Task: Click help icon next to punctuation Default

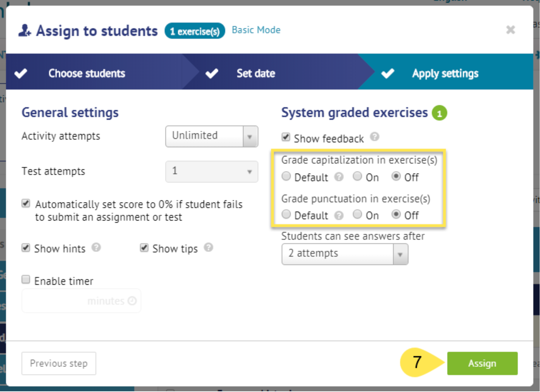Action: pos(339,215)
